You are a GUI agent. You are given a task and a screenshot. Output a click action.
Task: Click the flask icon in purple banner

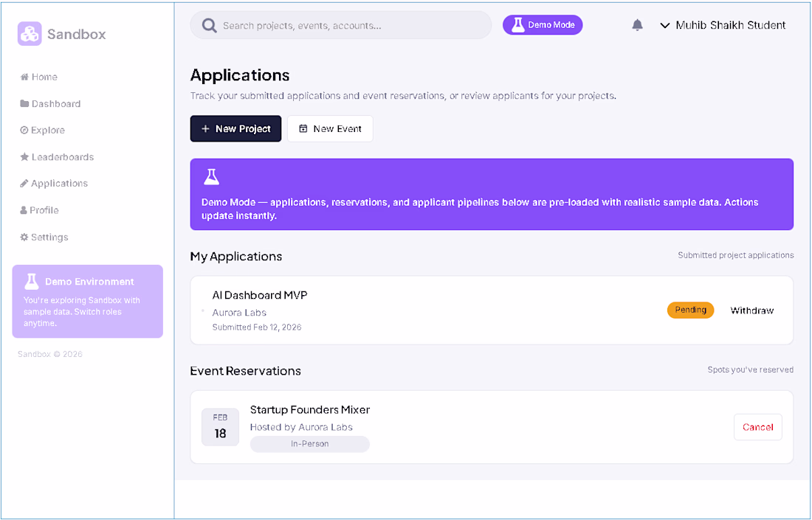tap(211, 177)
